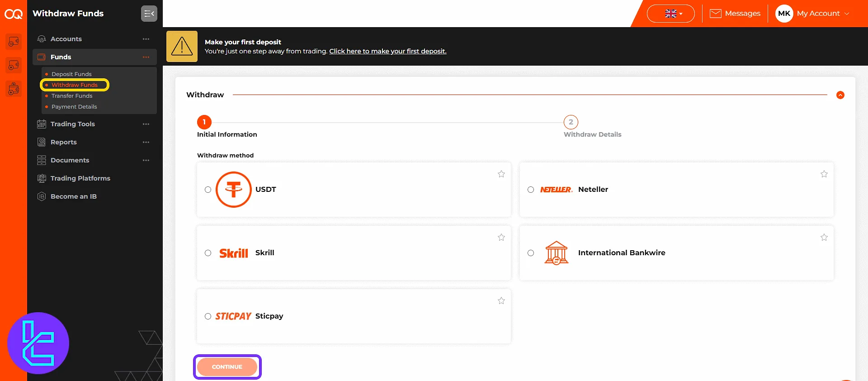Screen dimensions: 868x381
Task: Open Trading Platforms menu
Action: (80, 178)
